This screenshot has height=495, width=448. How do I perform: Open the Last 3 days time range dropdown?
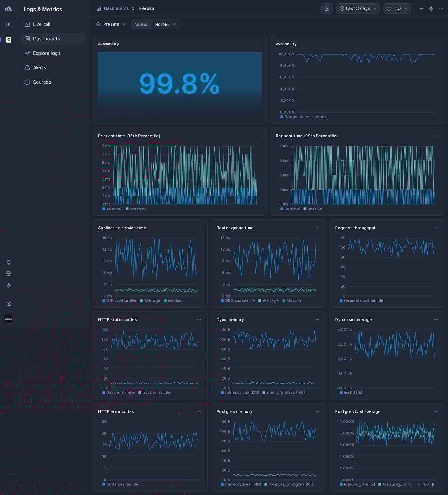pyautogui.click(x=357, y=8)
